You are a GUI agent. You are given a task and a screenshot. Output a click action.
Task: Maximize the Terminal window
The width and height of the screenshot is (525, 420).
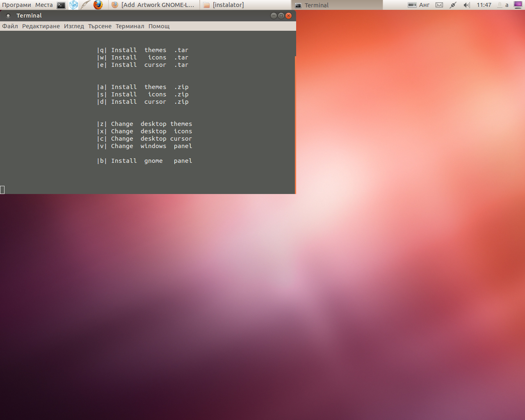pos(281,16)
